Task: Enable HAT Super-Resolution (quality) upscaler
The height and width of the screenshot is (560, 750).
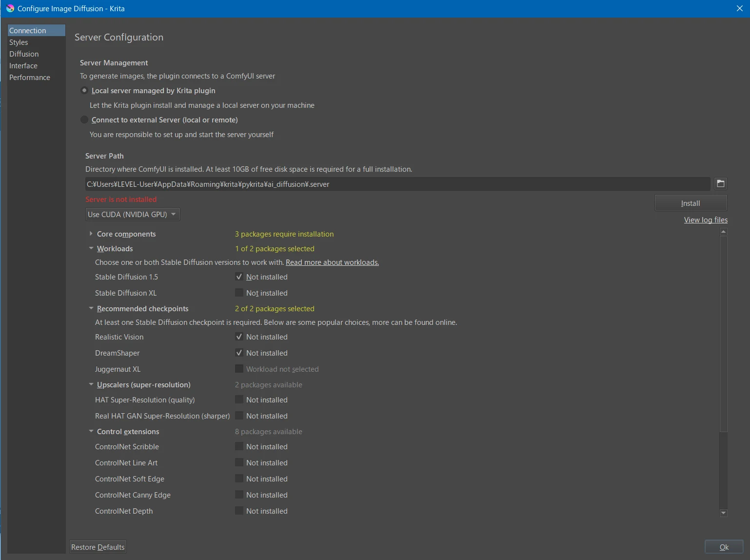Action: pos(239,400)
